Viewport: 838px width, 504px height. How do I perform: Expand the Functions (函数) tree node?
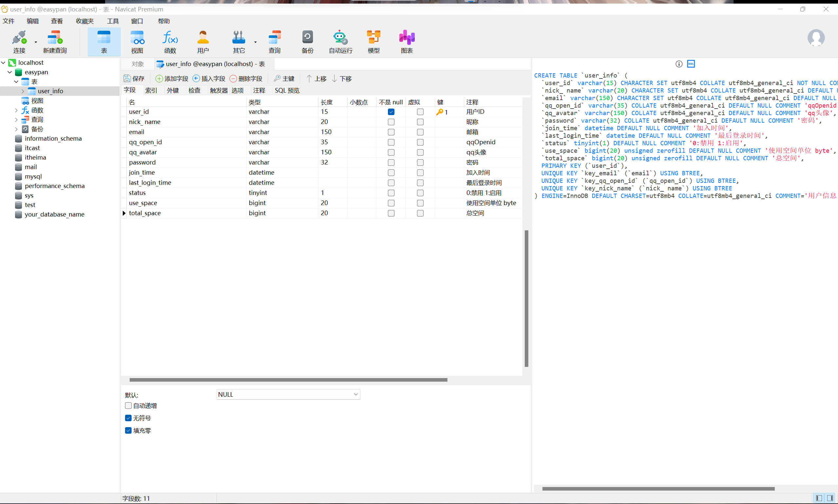pyautogui.click(x=16, y=110)
